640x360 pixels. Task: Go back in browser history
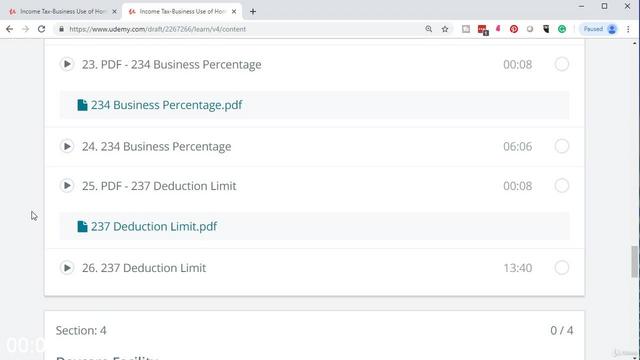[x=9, y=29]
